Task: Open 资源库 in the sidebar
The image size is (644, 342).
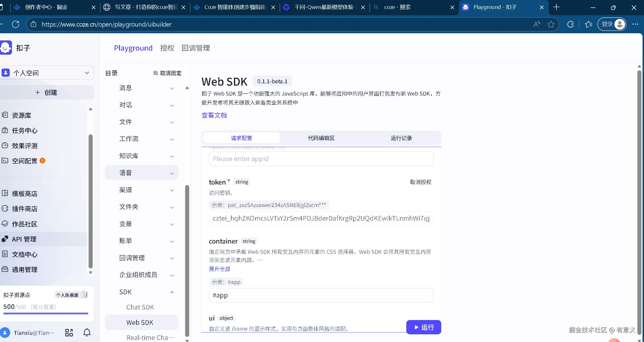Action: [21, 116]
